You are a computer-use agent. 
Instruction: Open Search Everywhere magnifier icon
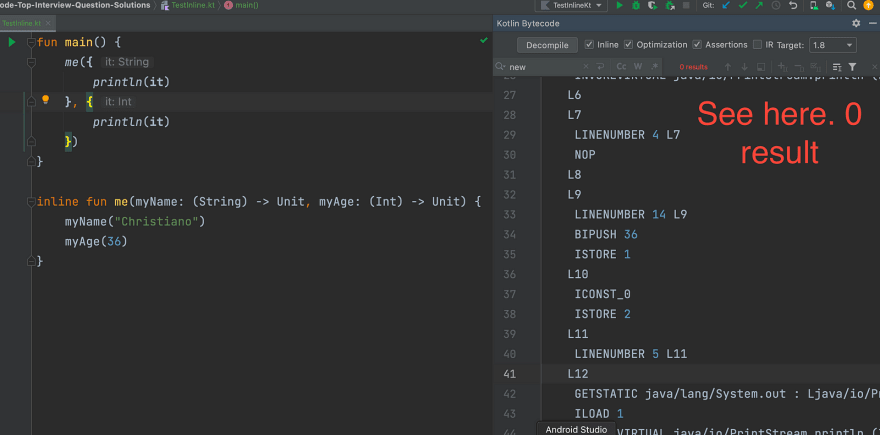pyautogui.click(x=851, y=5)
